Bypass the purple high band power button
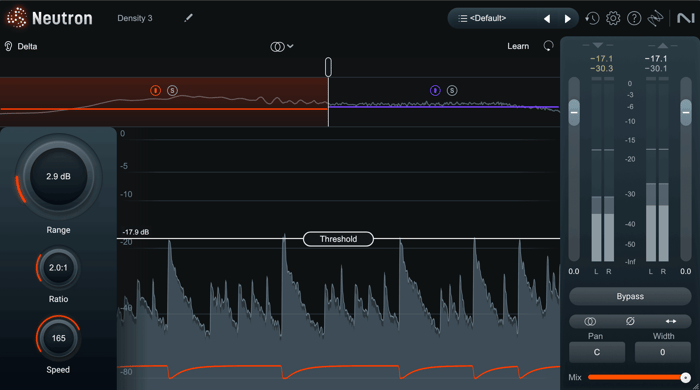The height and width of the screenshot is (390, 700). 435,91
